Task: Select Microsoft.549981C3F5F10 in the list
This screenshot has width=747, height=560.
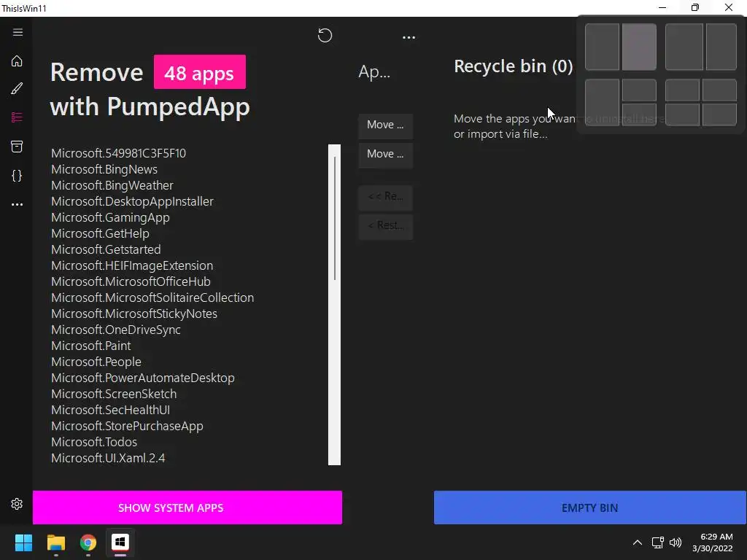Action: point(119,153)
